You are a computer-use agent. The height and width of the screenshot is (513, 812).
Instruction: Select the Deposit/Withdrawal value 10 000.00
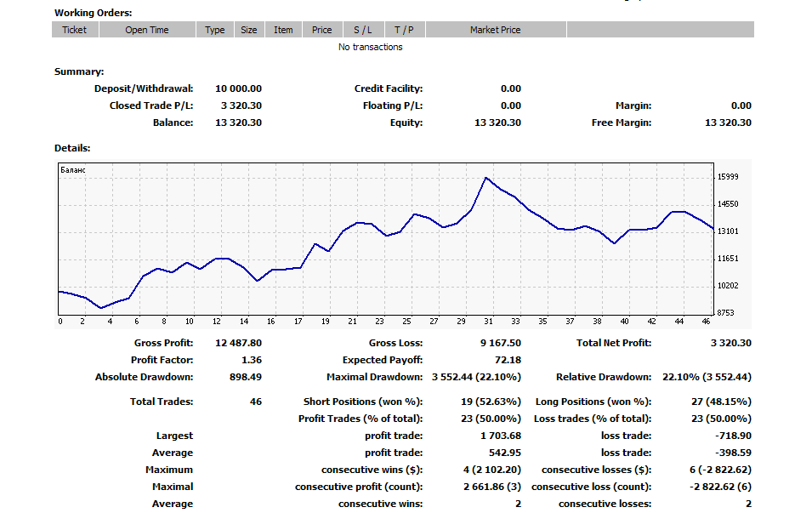click(x=238, y=88)
